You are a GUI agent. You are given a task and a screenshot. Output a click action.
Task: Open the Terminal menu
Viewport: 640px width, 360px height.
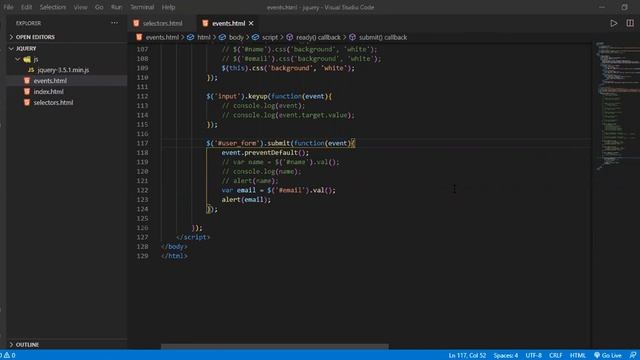point(142,7)
